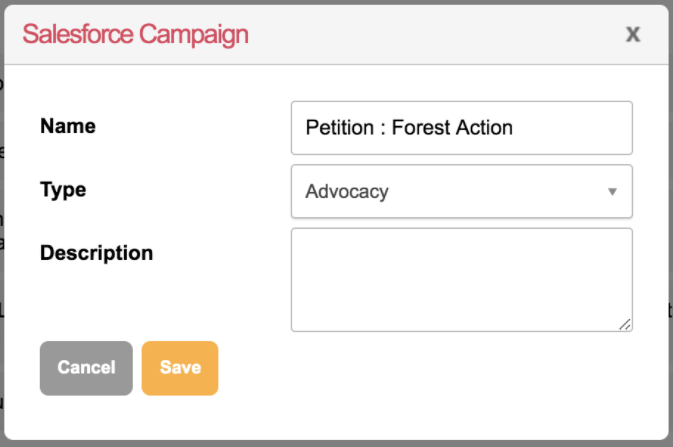Click the Type dropdown arrow
This screenshot has width=673, height=447.
612,191
